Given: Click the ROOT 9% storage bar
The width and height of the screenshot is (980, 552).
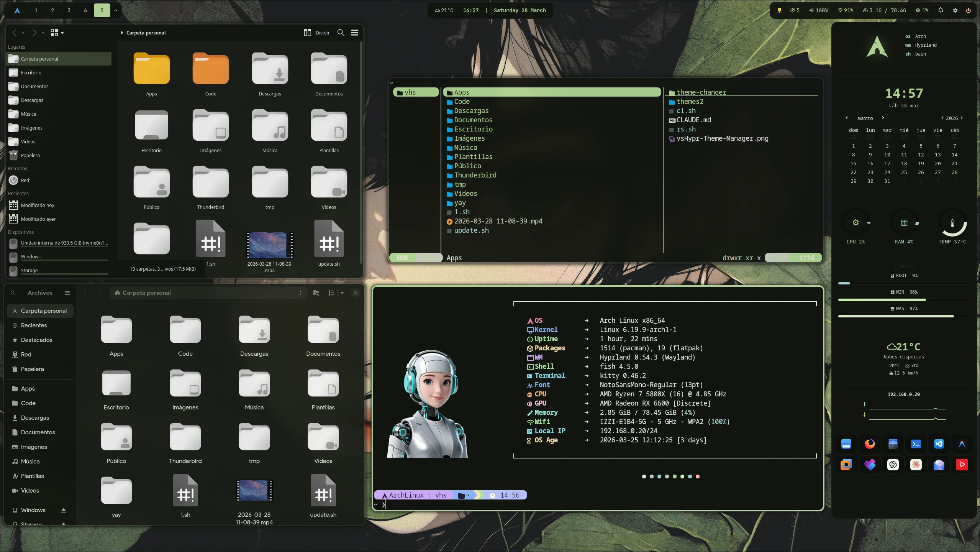Looking at the screenshot, I should click(x=904, y=283).
